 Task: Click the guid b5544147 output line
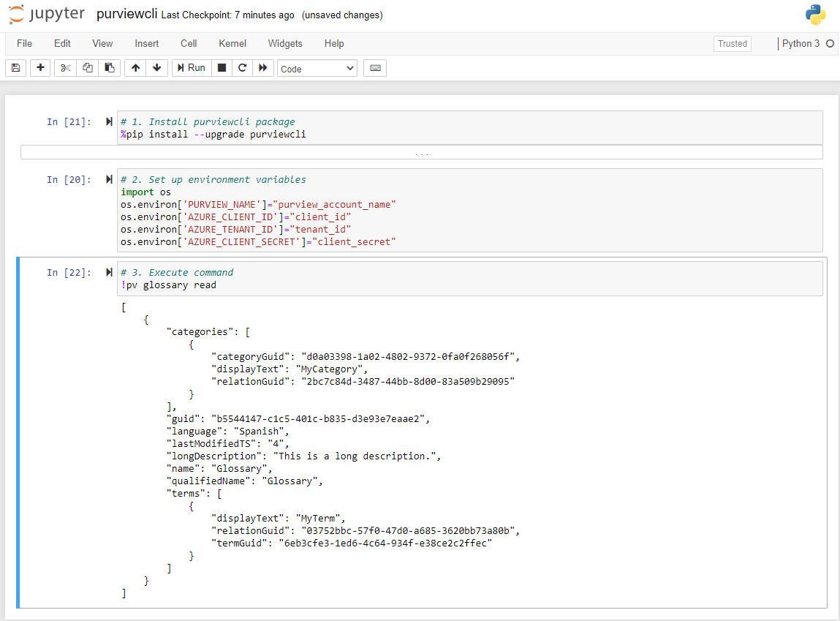coord(298,418)
